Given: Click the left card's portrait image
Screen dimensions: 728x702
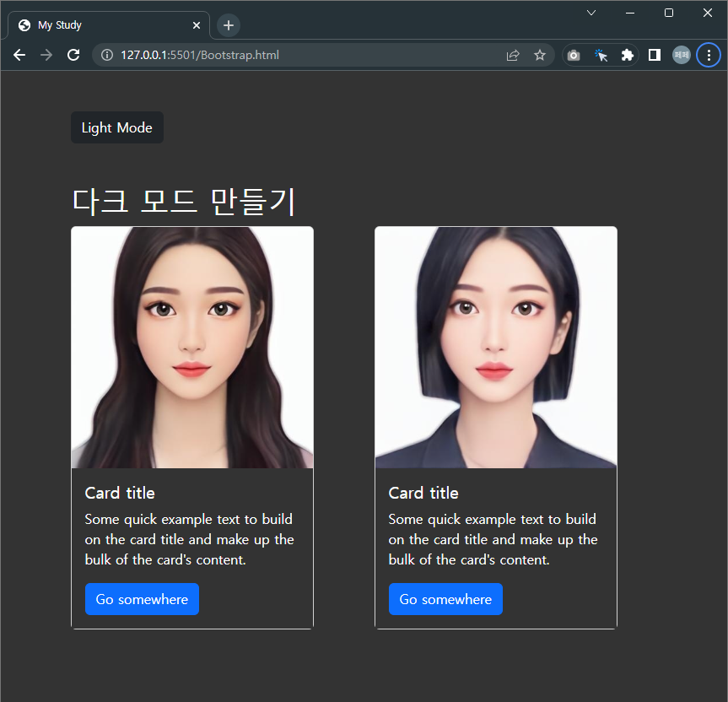Looking at the screenshot, I should 191,346.
